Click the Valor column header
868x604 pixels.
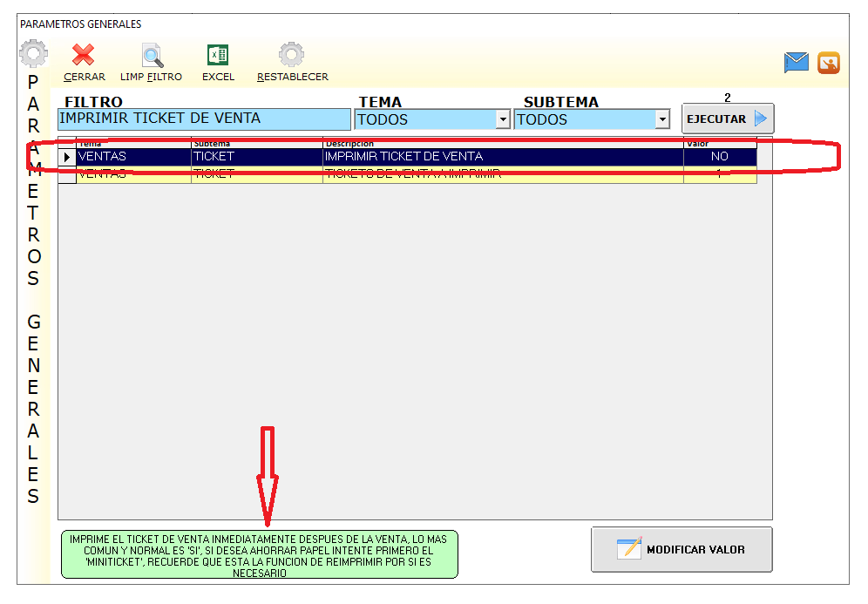point(719,143)
